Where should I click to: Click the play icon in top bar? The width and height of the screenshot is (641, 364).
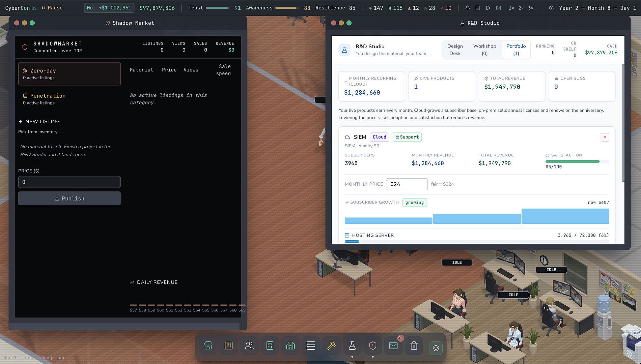[488, 8]
